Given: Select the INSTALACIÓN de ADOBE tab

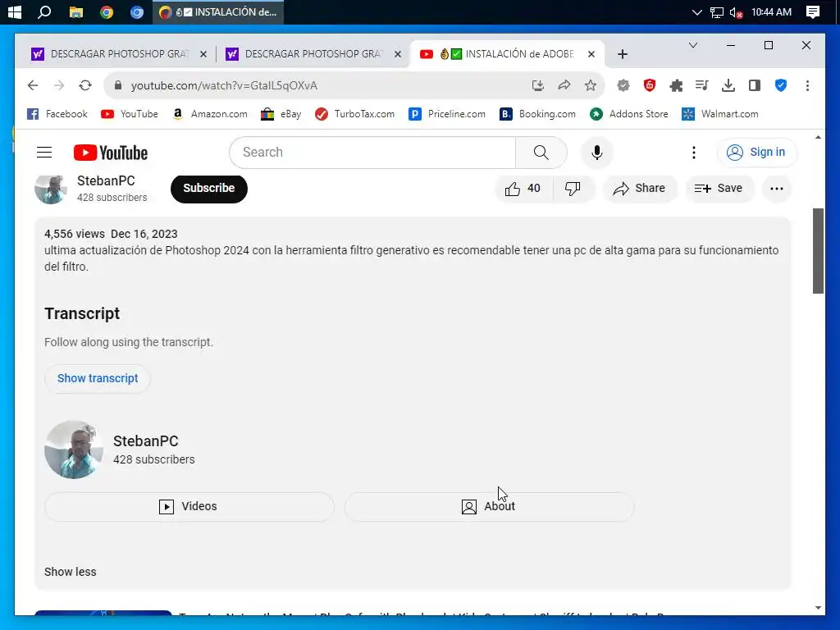Looking at the screenshot, I should [x=507, y=54].
